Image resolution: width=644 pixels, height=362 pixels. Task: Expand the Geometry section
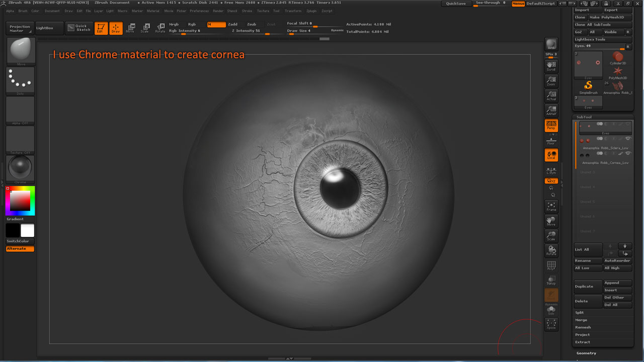tap(587, 353)
